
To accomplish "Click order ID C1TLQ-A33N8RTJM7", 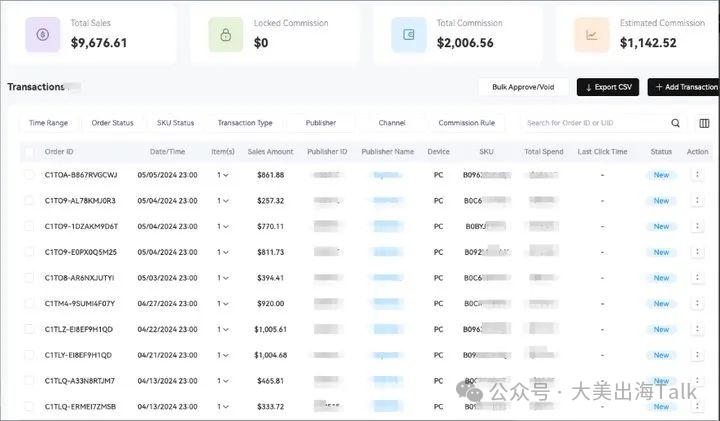I will pyautogui.click(x=80, y=381).
